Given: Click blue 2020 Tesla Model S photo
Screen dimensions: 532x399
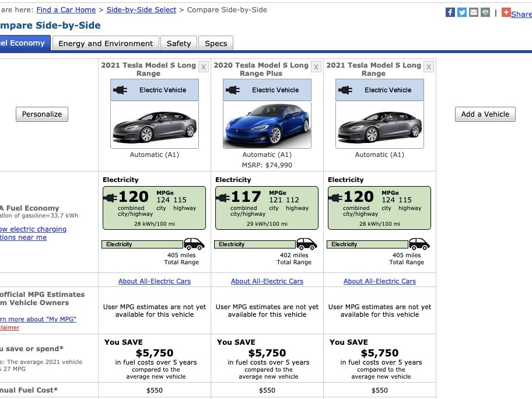Looking at the screenshot, I should pos(267,125).
